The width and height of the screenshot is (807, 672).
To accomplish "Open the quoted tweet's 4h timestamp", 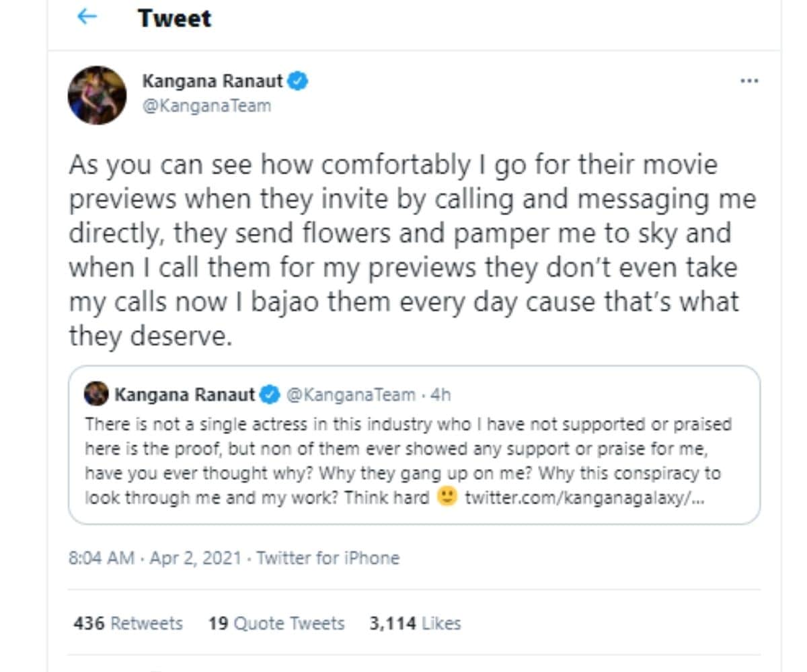I will pyautogui.click(x=440, y=394).
